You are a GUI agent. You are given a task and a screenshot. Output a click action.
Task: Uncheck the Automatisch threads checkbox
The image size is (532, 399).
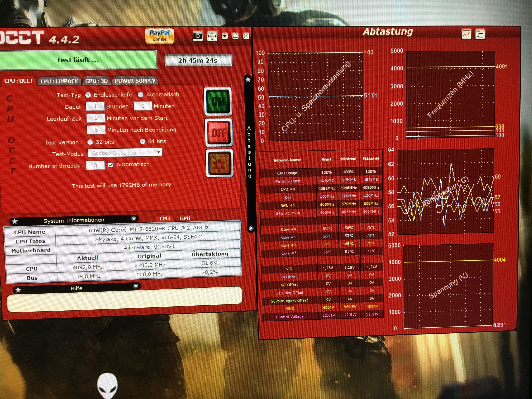coord(110,165)
